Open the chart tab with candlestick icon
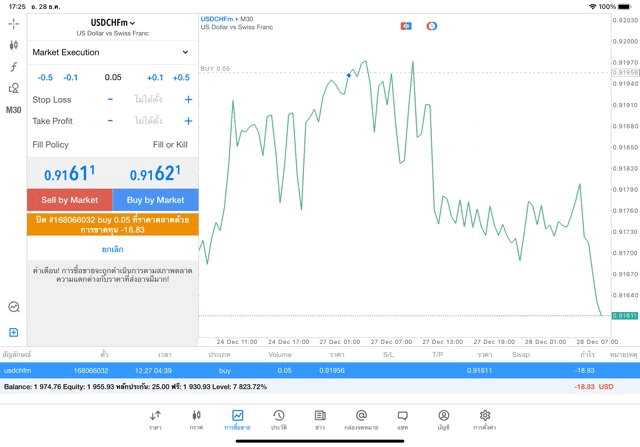This screenshot has height=447, width=640. click(196, 420)
